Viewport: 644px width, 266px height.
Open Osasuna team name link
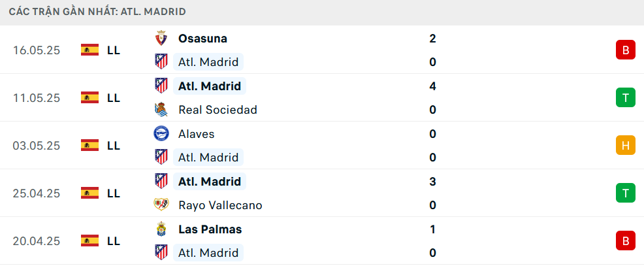(x=202, y=39)
